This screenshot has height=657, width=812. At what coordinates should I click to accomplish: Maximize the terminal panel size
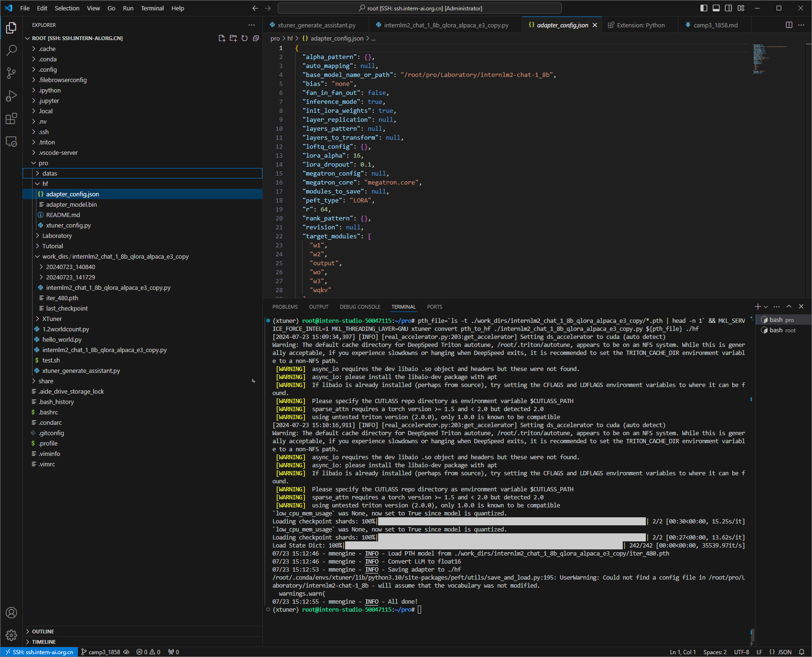pos(789,307)
